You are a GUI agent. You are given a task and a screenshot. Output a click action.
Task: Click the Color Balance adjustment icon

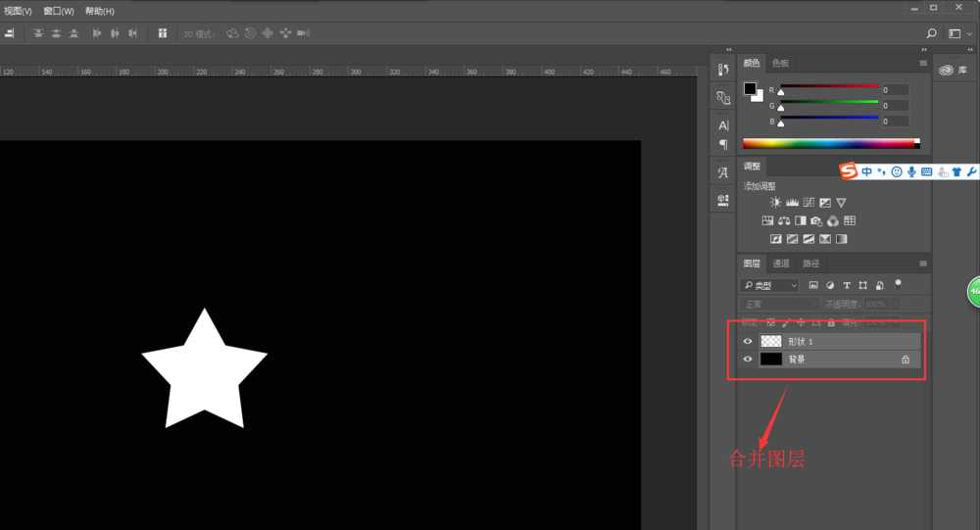[784, 220]
